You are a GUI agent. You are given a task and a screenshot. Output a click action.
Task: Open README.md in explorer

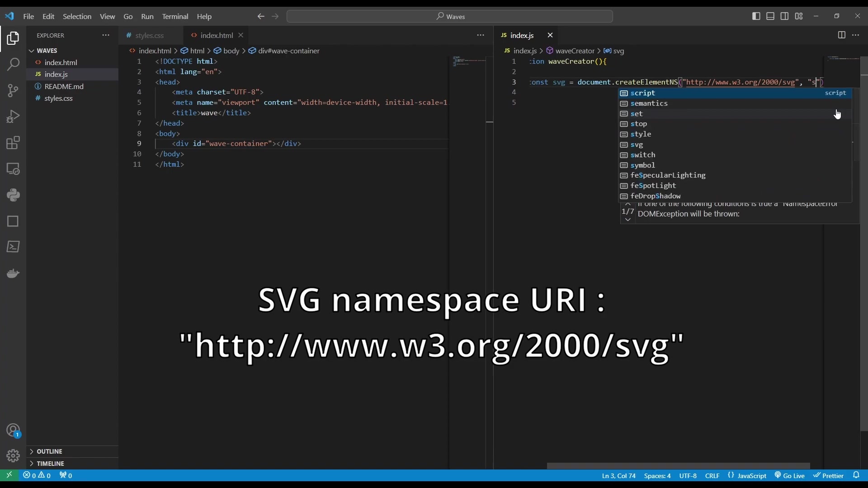pyautogui.click(x=72, y=86)
